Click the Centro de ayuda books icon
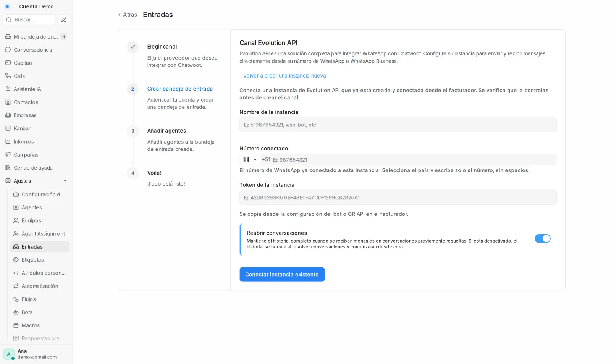Image resolution: width=611 pixels, height=364 pixels. (x=8, y=168)
